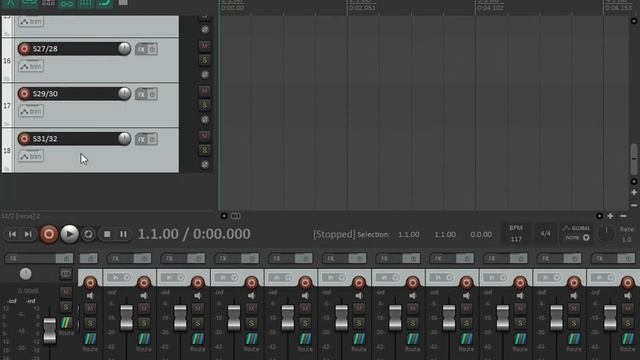Toggle the grid lines toolbar icon
This screenshot has height=360, width=640.
[85, 3]
